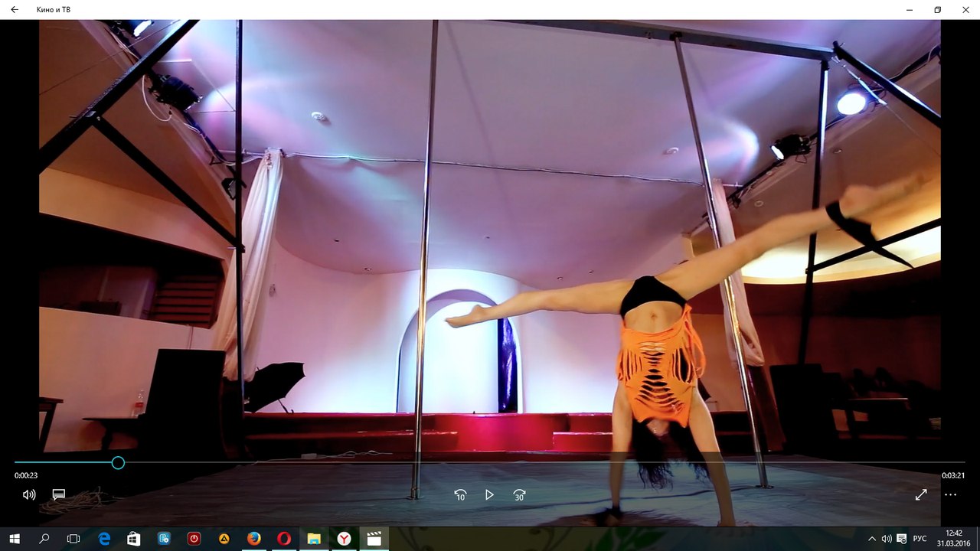
Task: Open File Explorer from taskbar
Action: [314, 539]
